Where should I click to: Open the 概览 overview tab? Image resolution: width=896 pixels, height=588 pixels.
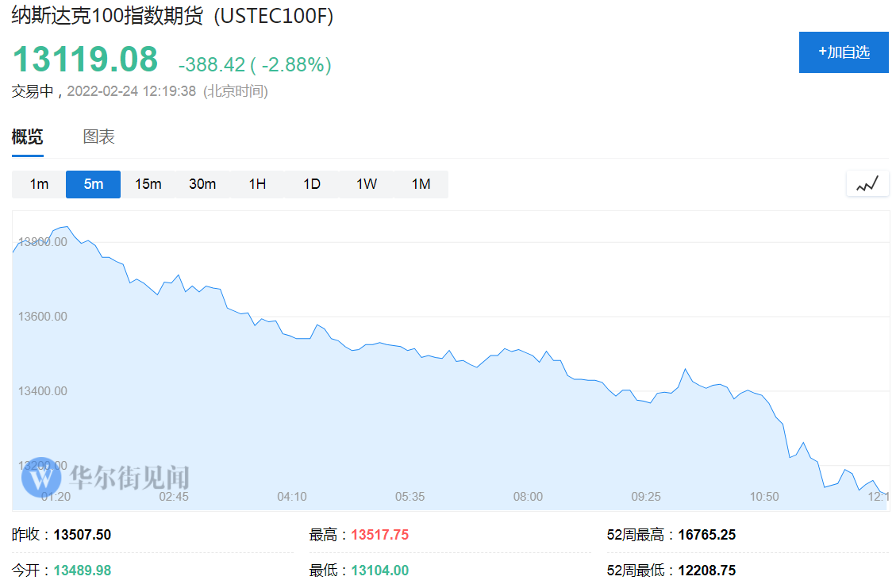[28, 136]
